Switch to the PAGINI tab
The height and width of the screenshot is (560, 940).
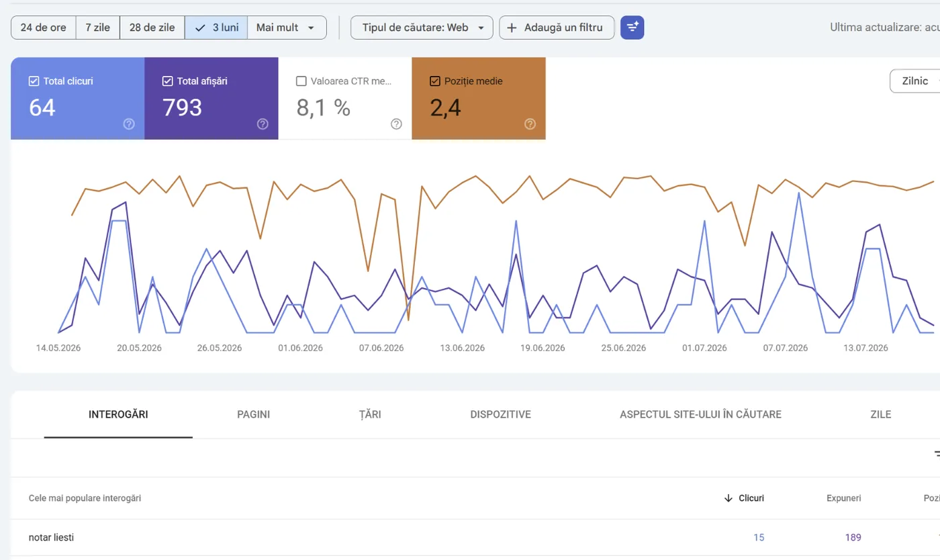(x=254, y=414)
